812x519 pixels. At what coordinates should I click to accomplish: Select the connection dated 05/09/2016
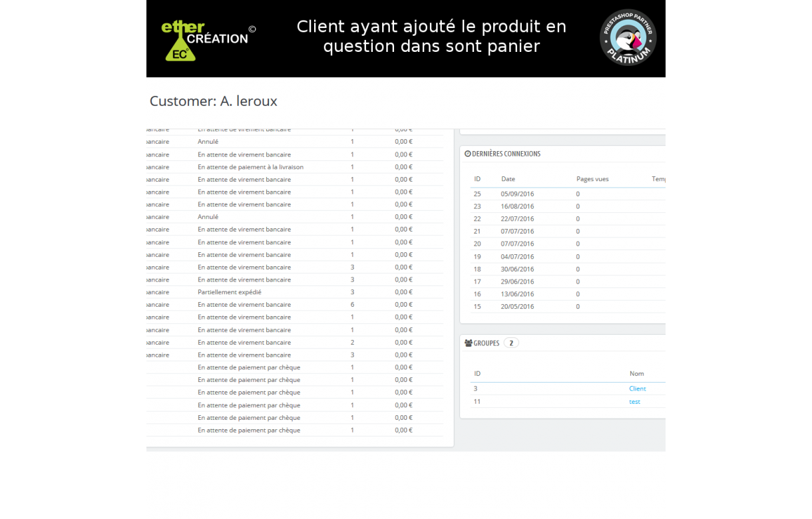click(x=517, y=194)
